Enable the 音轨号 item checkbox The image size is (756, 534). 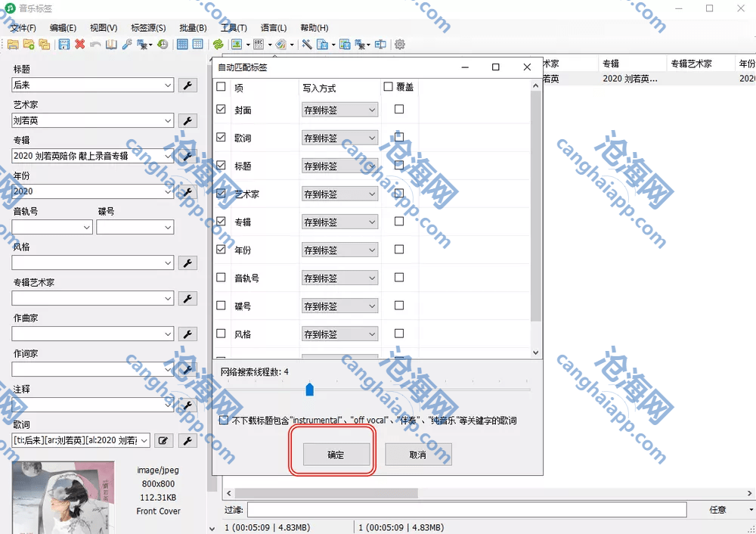pyautogui.click(x=221, y=278)
